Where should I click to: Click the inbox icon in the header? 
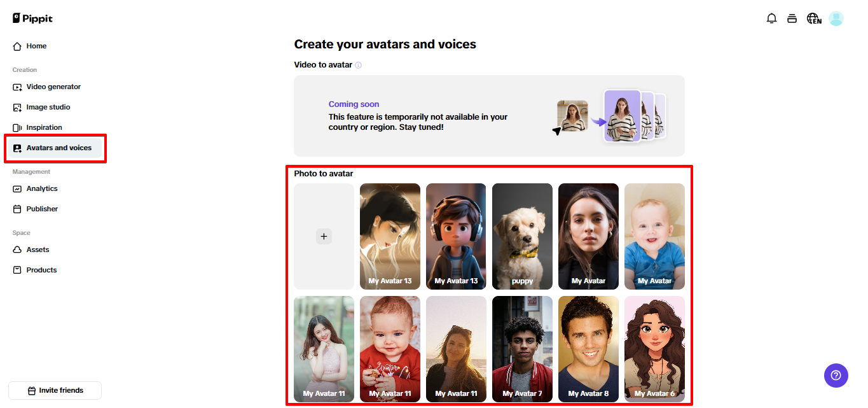792,18
